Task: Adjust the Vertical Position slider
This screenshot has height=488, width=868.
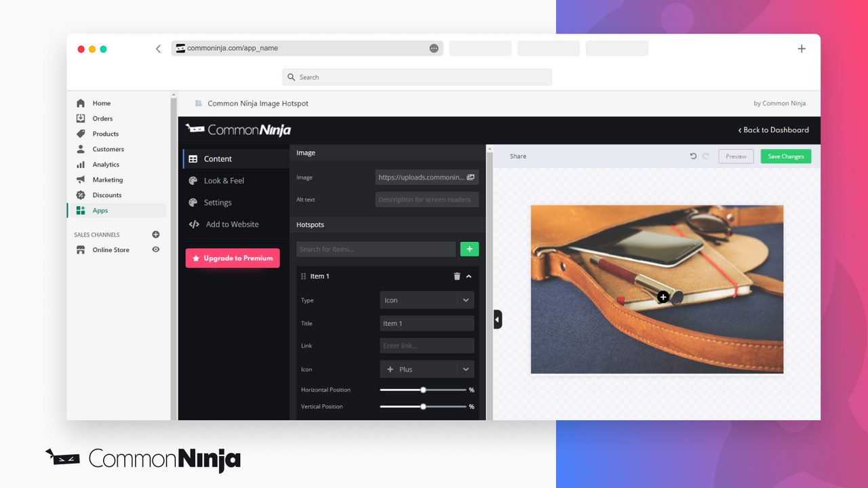Action: 423,407
